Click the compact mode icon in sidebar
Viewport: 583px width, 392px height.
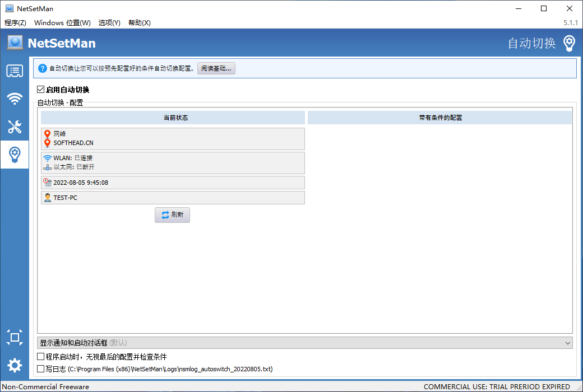pos(15,337)
